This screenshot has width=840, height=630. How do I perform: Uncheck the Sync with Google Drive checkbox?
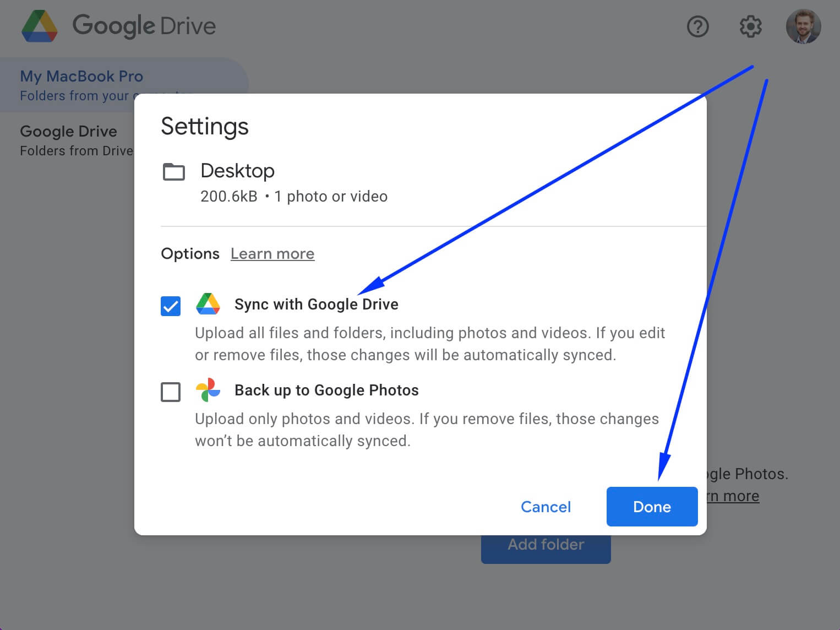coord(171,306)
